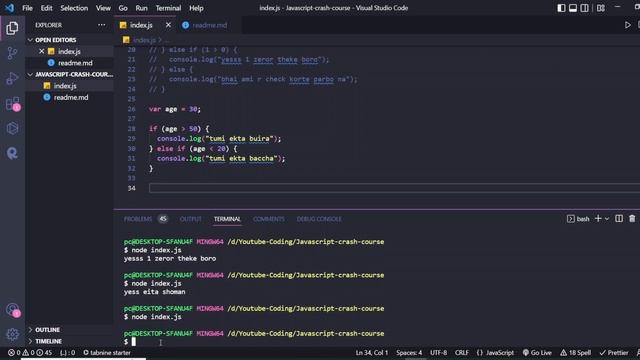Close the index.js editor tab

pyautogui.click(x=168, y=25)
